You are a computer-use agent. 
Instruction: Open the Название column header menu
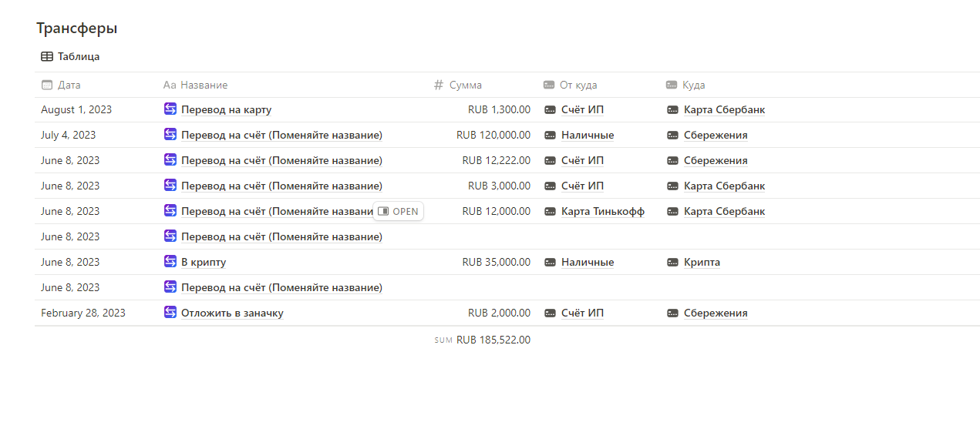204,85
